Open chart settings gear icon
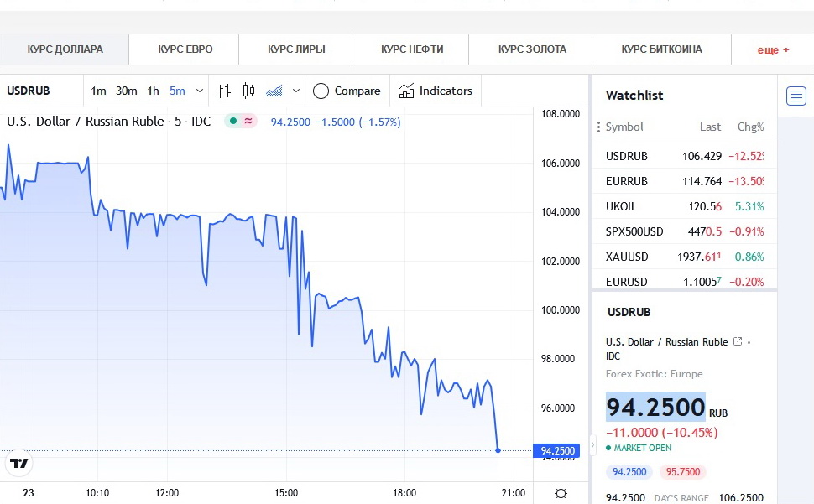Viewport: 814px width, 504px height. tap(561, 493)
